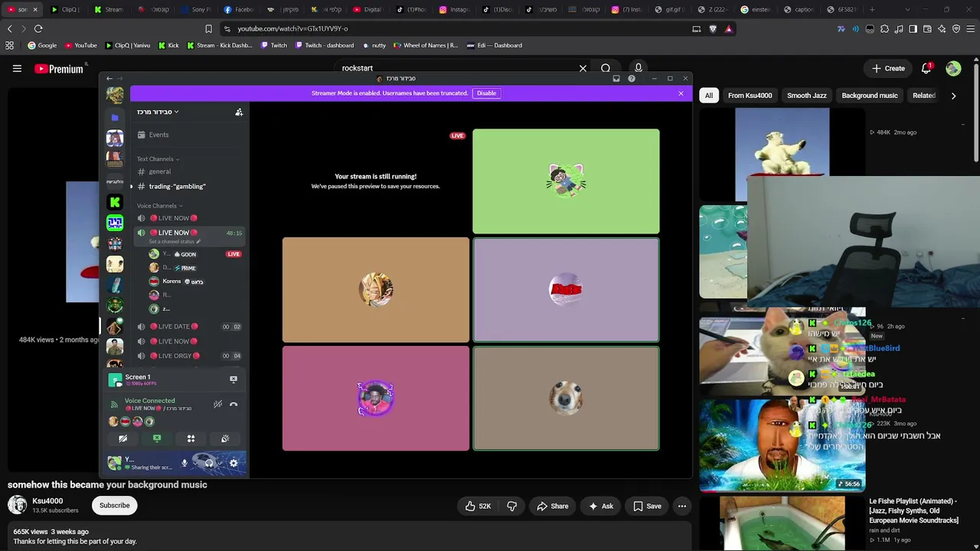Image resolution: width=980 pixels, height=551 pixels.
Task: Open the Discord inbox icon
Action: pos(616,78)
